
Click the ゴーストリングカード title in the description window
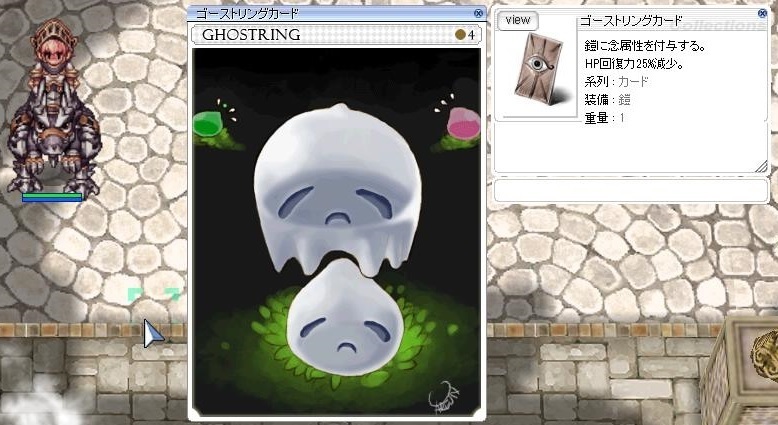[631, 21]
